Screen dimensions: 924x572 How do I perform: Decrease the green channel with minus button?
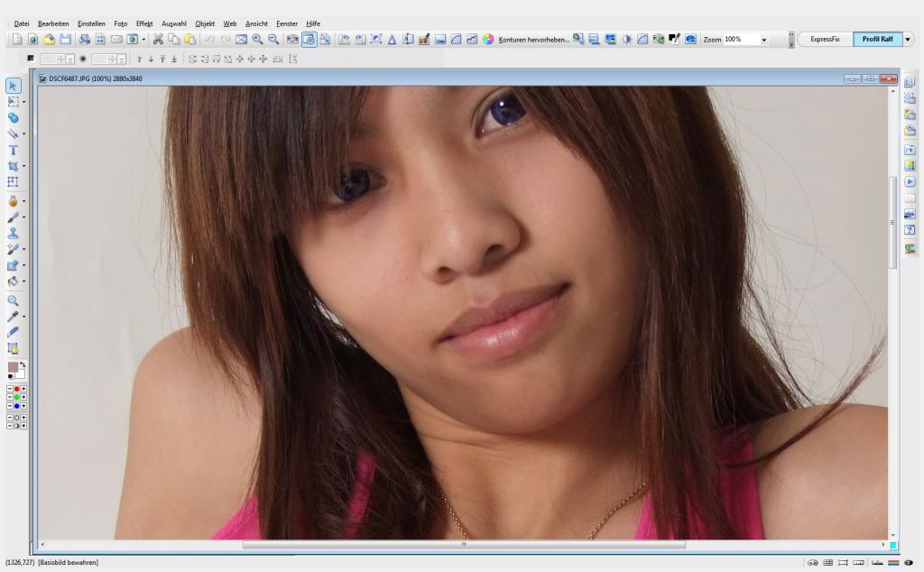point(9,398)
